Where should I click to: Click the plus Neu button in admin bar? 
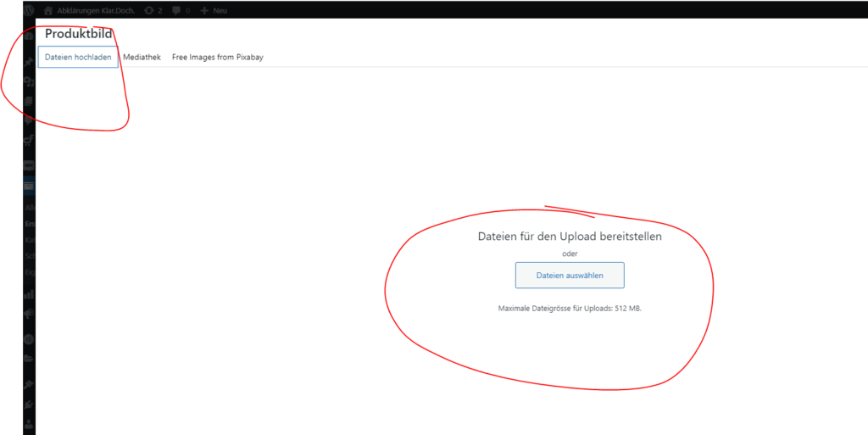pos(213,9)
